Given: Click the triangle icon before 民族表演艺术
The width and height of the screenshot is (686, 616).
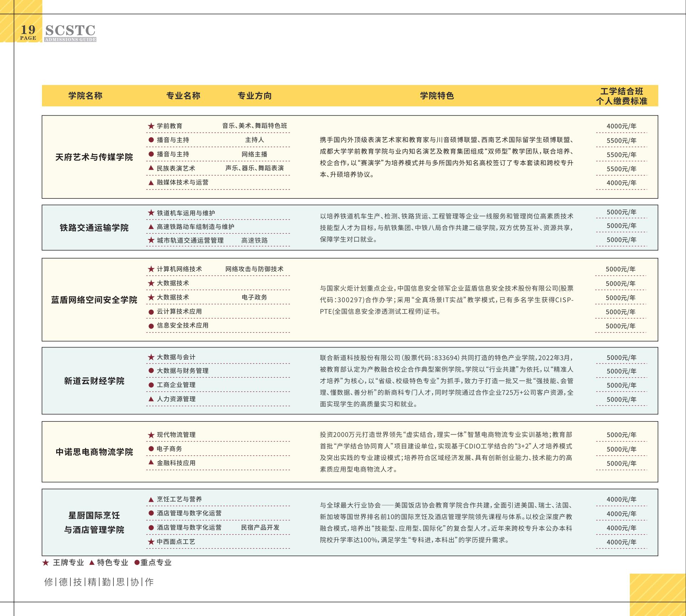Looking at the screenshot, I should (151, 168).
